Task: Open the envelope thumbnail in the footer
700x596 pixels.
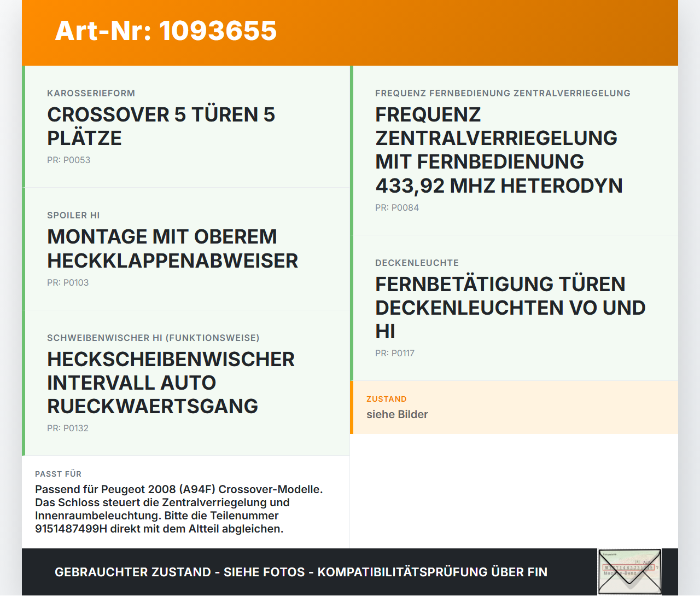Action: tap(629, 572)
